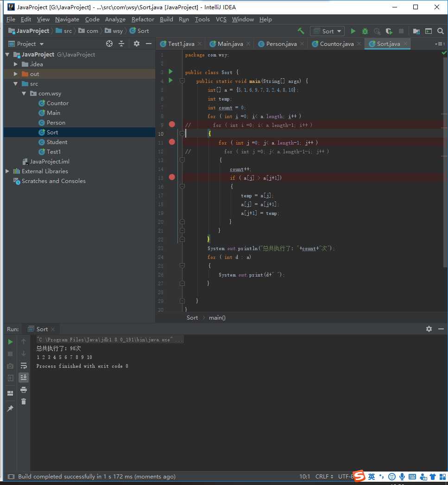448x485 pixels.
Task: Open Run panel settings gear
Action: [x=429, y=329]
